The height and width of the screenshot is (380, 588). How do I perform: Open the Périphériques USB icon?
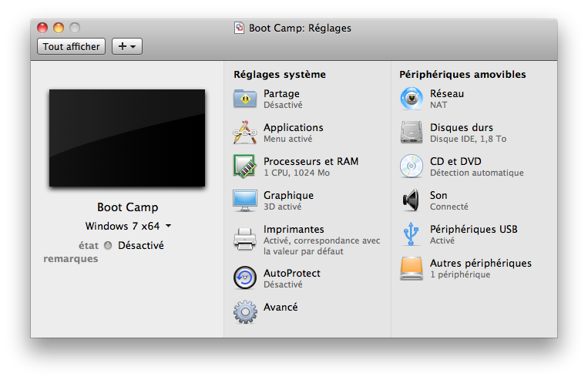pyautogui.click(x=412, y=234)
